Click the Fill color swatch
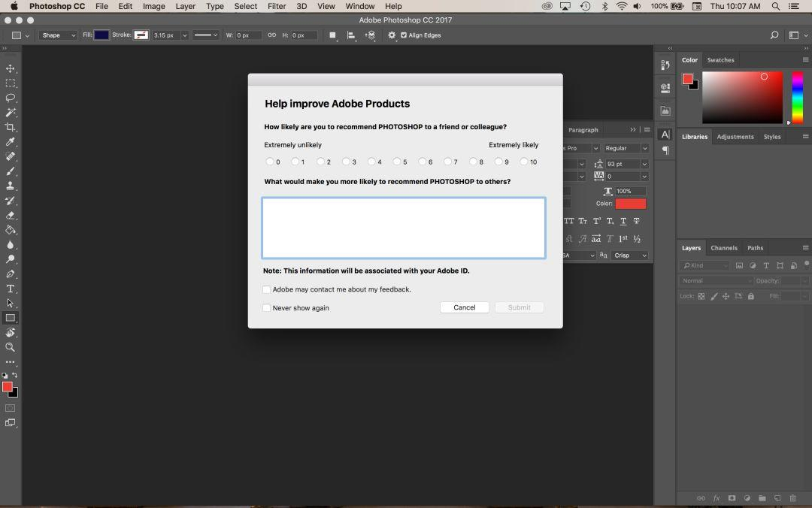 [x=101, y=35]
